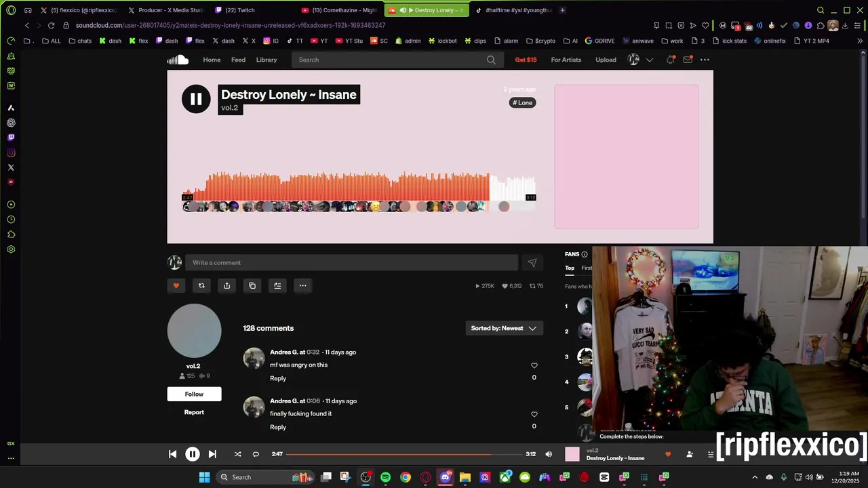Share the track using the share icon

(226, 285)
